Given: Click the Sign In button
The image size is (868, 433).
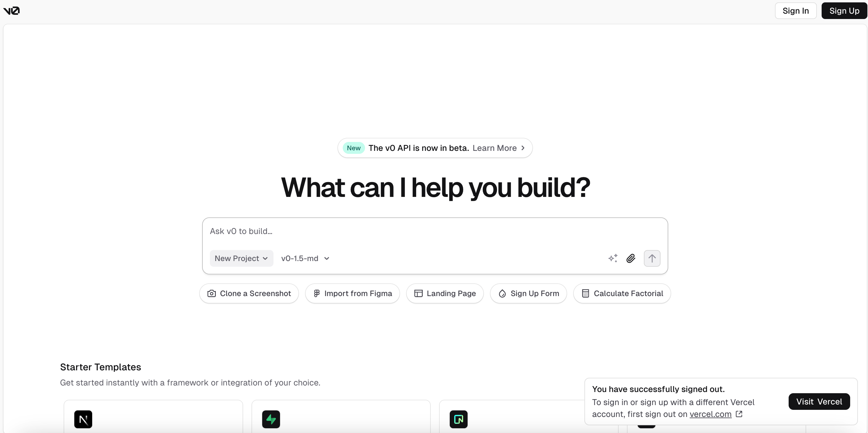Looking at the screenshot, I should pyautogui.click(x=795, y=11).
